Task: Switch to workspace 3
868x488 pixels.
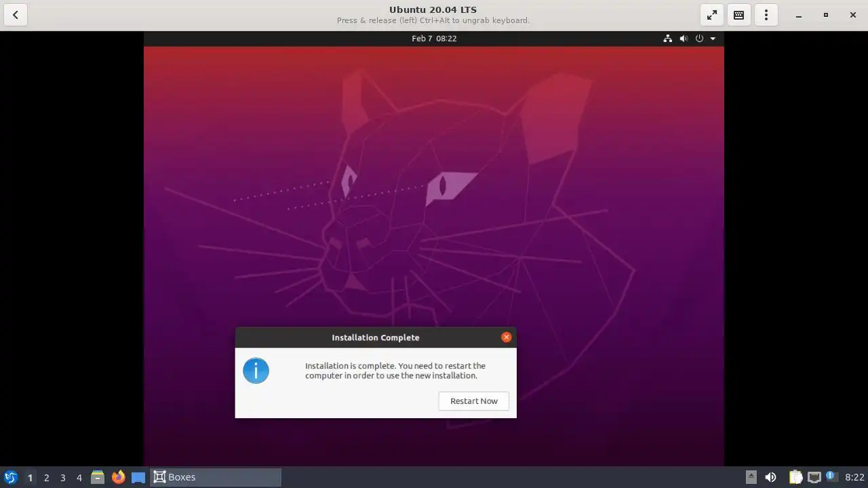Action: point(62,477)
